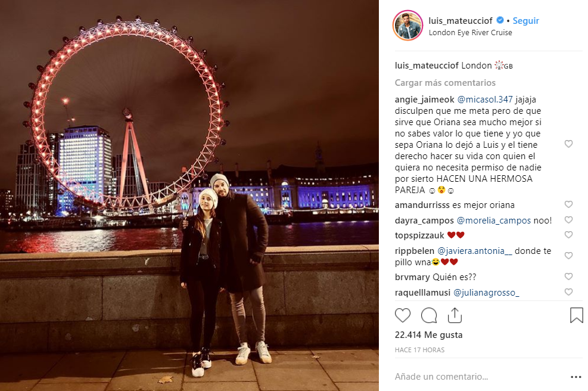Like the brvmary "Quién es??" comment
The image size is (588, 391).
568,276
